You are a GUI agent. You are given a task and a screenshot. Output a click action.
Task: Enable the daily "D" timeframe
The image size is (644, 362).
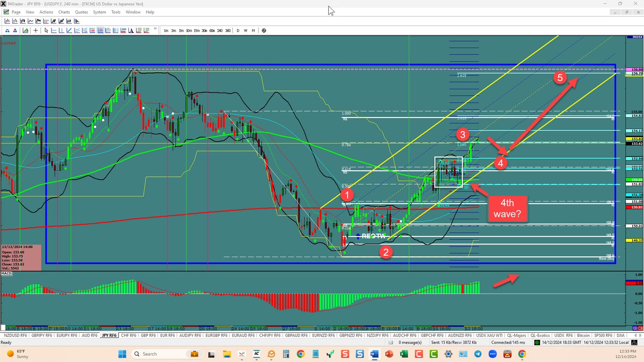point(238,30)
